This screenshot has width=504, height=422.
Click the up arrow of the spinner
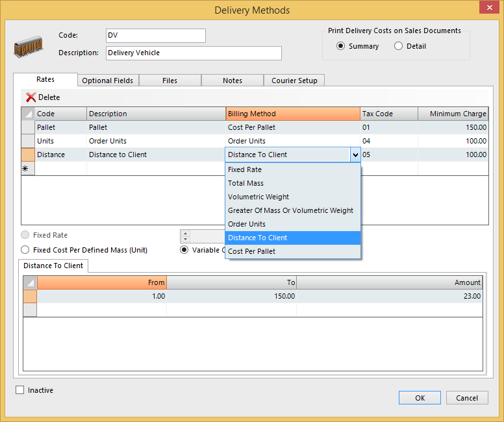[186, 233]
